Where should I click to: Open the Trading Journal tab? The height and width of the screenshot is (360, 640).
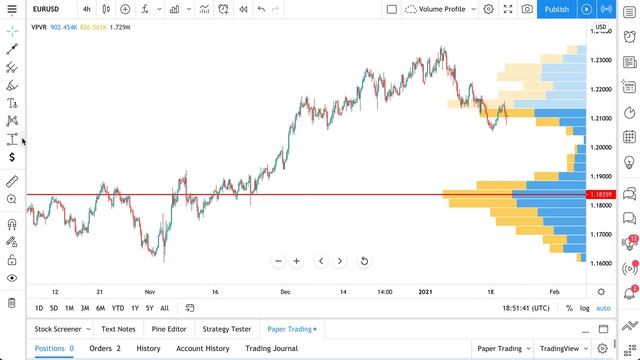tap(271, 349)
